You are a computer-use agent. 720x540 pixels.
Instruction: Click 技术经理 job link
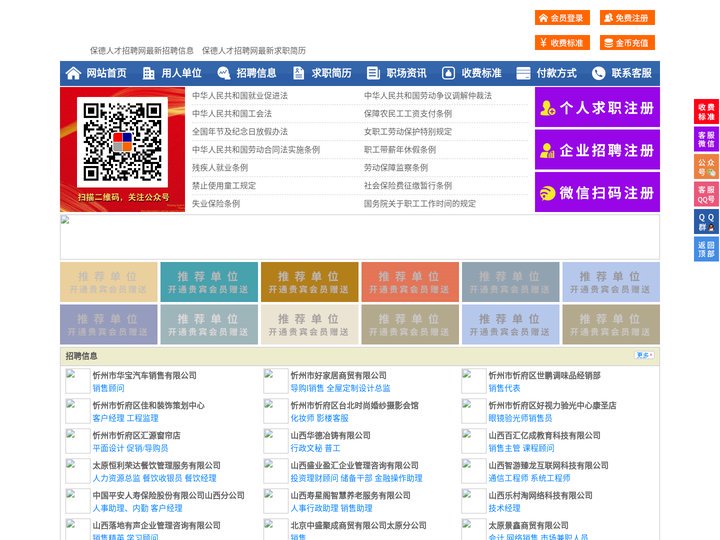[x=504, y=508]
